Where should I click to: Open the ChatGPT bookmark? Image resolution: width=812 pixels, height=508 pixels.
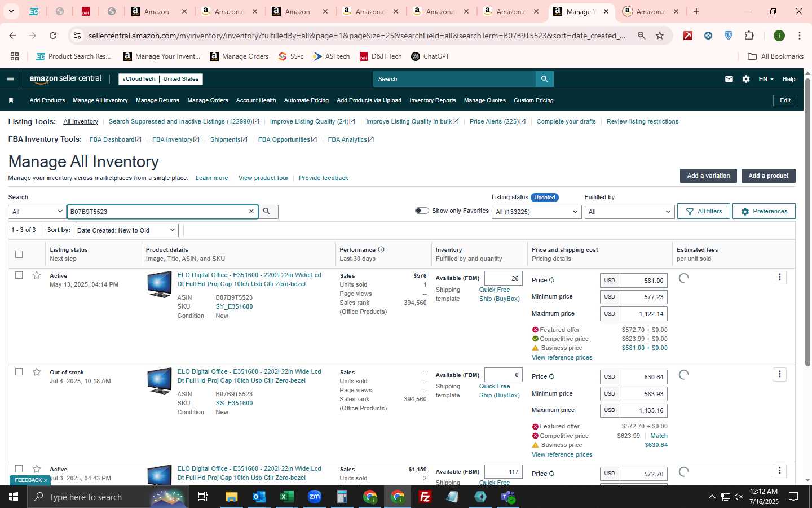pos(430,56)
